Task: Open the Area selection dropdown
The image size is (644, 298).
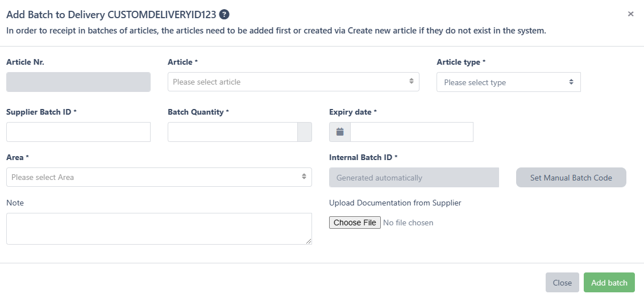Action: 159,177
